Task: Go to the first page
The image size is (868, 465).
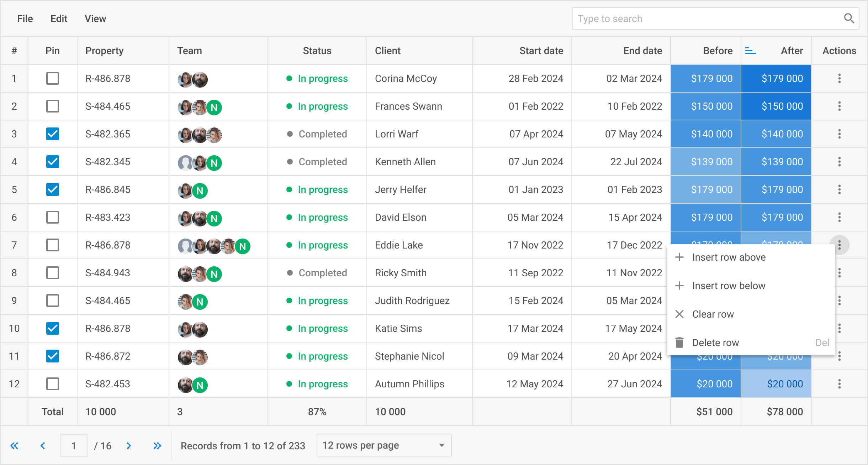Action: pos(14,446)
